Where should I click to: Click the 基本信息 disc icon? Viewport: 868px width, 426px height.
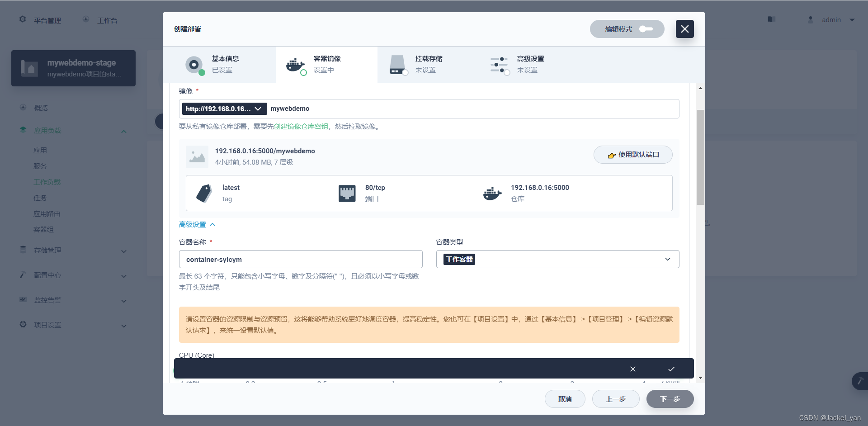(194, 65)
